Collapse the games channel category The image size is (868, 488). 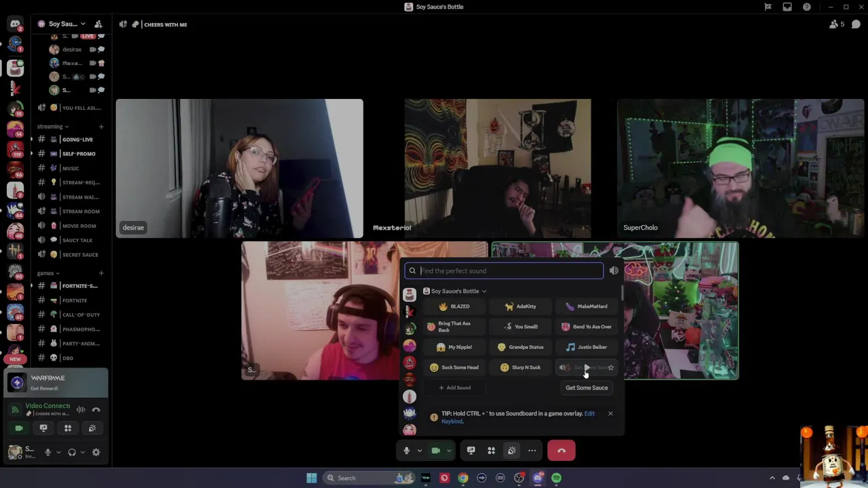point(48,272)
